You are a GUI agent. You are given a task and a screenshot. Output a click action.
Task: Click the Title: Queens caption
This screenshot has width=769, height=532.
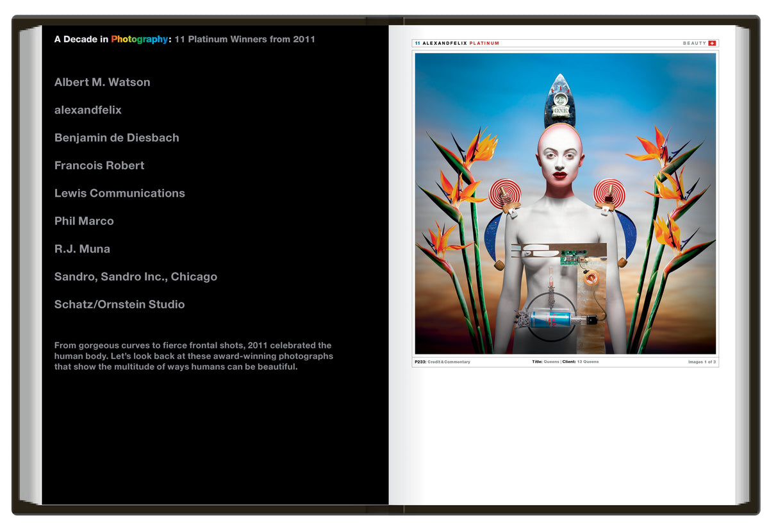tap(545, 362)
